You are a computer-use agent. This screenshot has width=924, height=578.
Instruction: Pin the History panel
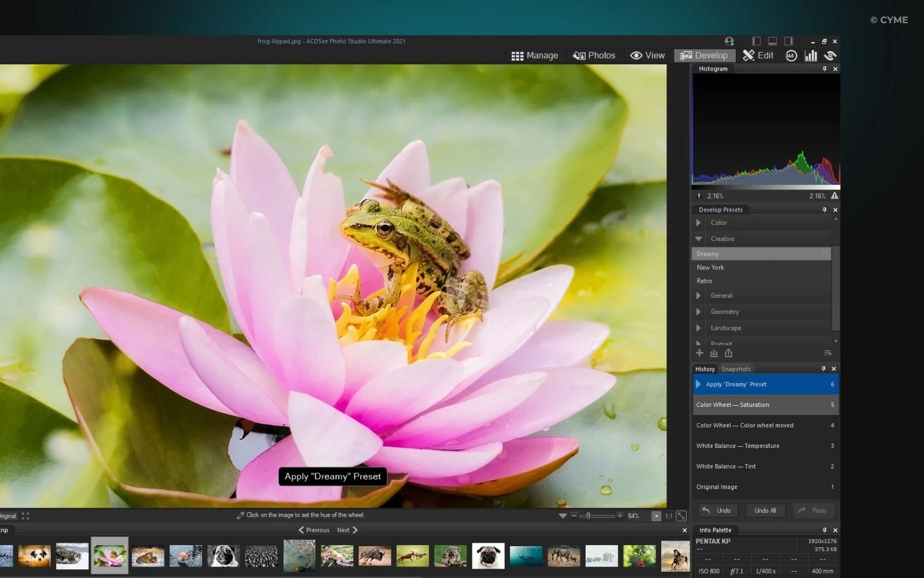pos(823,369)
